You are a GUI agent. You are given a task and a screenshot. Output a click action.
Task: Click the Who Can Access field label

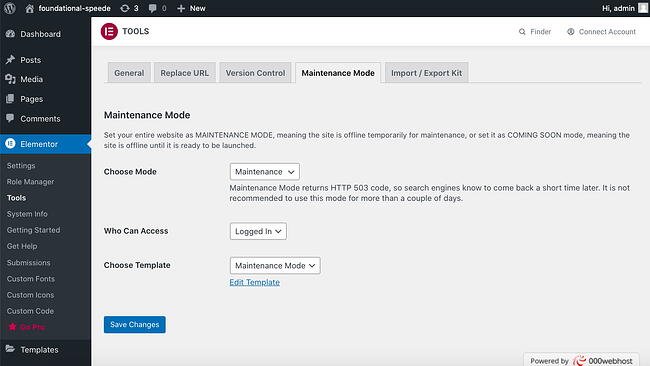136,231
